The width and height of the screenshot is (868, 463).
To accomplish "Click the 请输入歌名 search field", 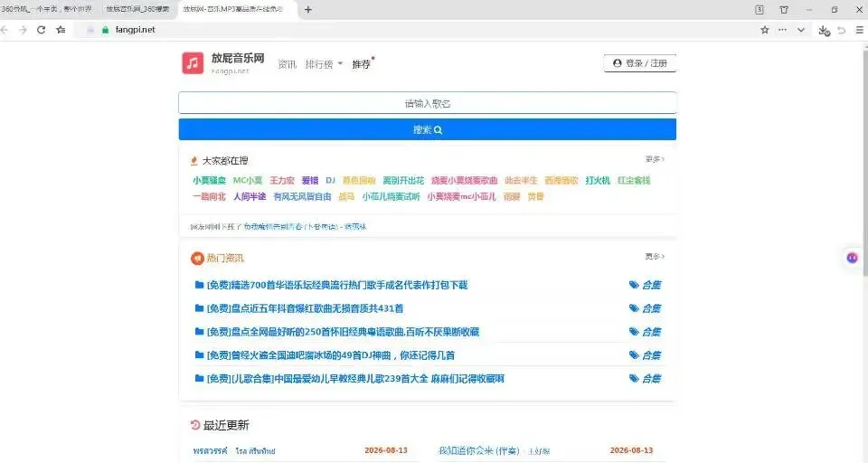I will point(428,103).
